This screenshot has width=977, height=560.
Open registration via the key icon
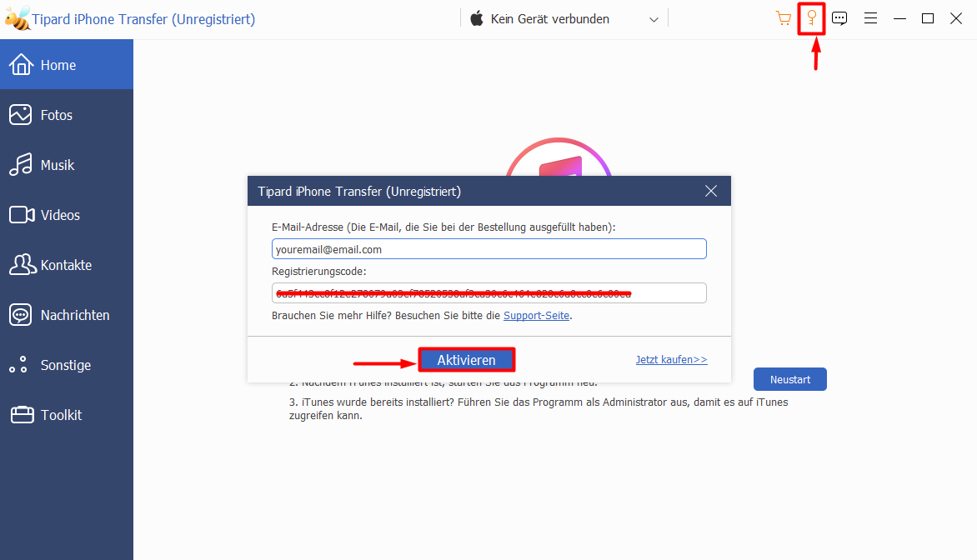tap(811, 18)
